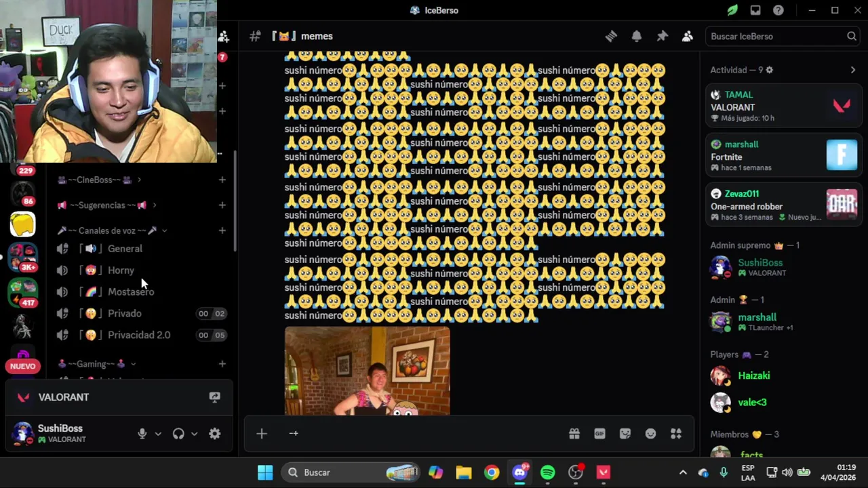Open the server with 86 badge
Screen dimensions: 868x488
22,193
